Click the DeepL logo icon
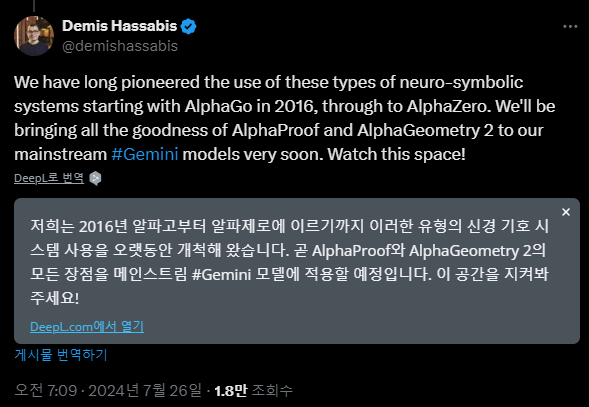 coord(95,178)
